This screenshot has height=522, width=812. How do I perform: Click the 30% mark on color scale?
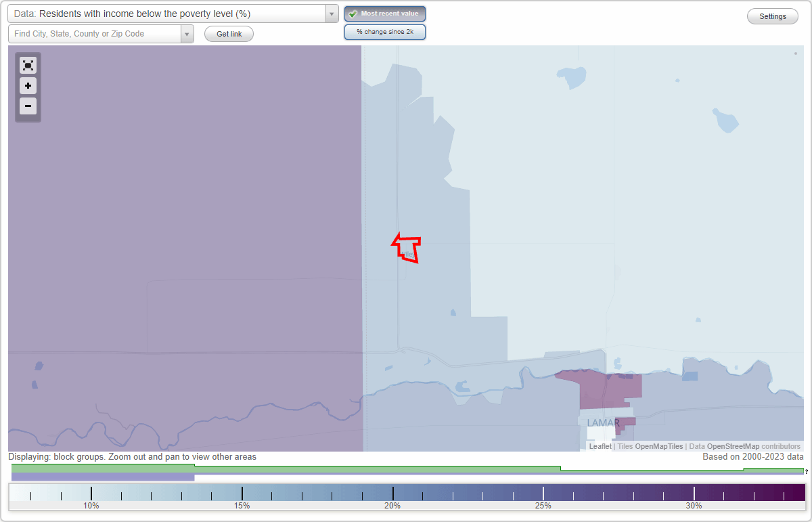pyautogui.click(x=694, y=506)
